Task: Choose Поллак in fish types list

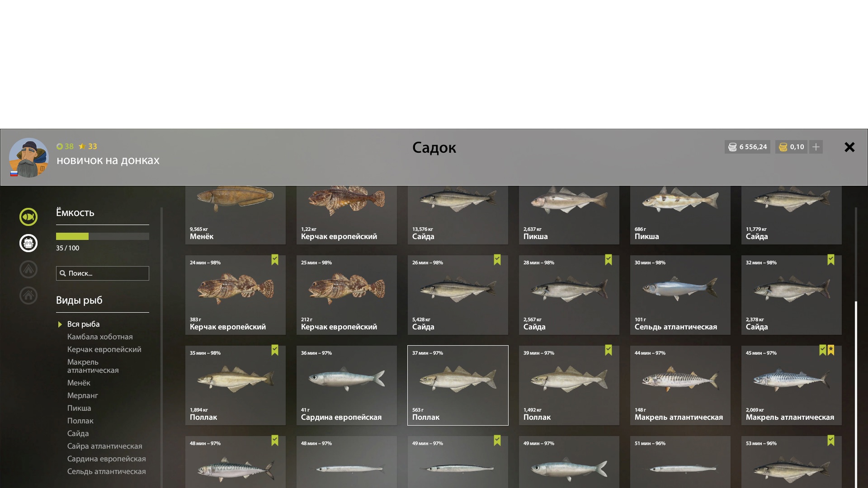Action: (80, 421)
